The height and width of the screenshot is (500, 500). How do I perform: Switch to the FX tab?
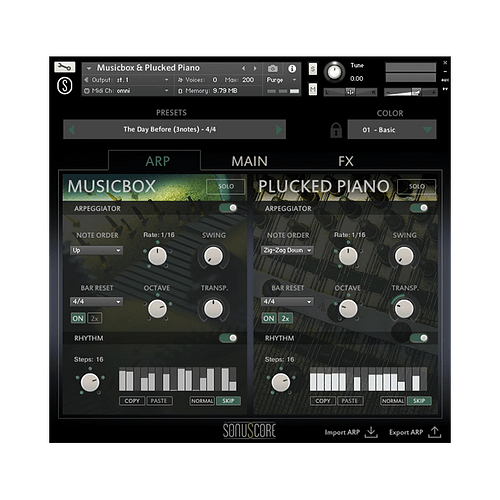(x=346, y=161)
